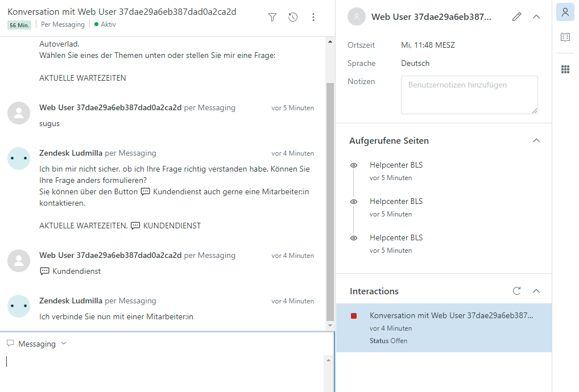Viewport: 579px width, 392px height.
Task: Collapse the Interactions section
Action: (x=536, y=291)
